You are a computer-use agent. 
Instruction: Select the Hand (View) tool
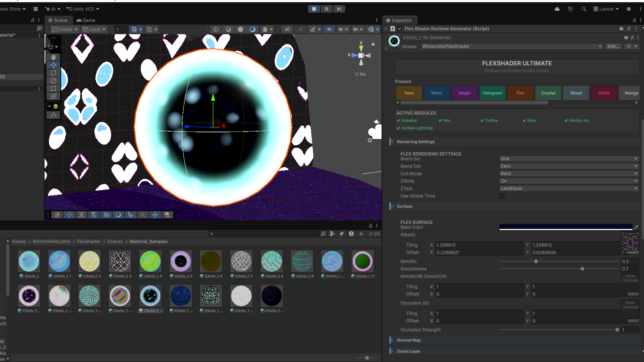[53, 57]
